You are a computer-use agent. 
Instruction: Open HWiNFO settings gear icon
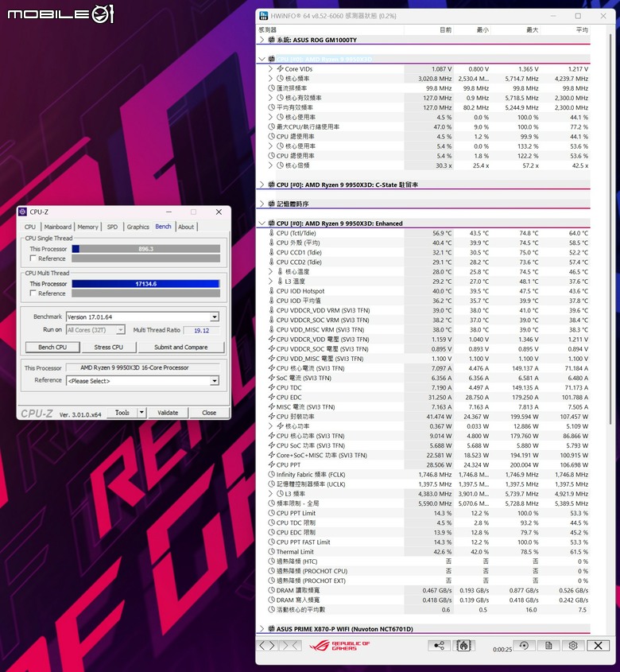click(573, 646)
